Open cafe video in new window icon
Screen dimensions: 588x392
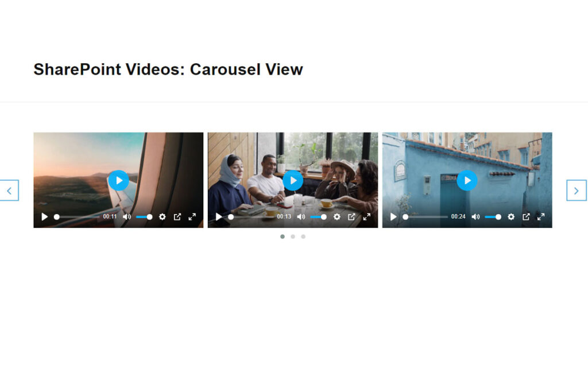[351, 216]
